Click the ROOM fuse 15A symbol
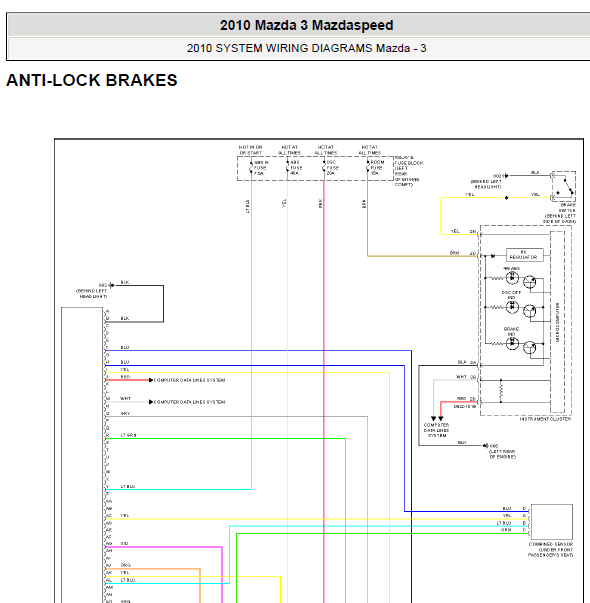Viewport: 590px width, 603px height. coord(367,168)
